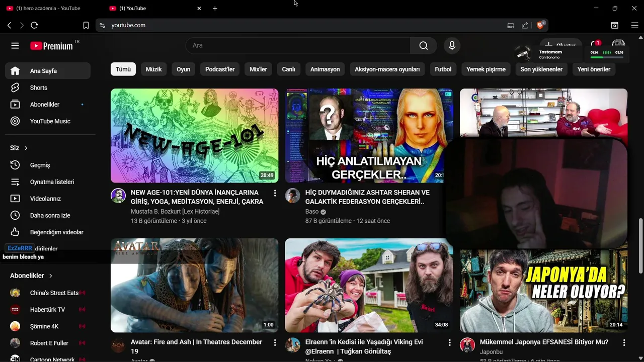Open Habertürk TV subscription
This screenshot has height=362, width=644.
(x=48, y=310)
